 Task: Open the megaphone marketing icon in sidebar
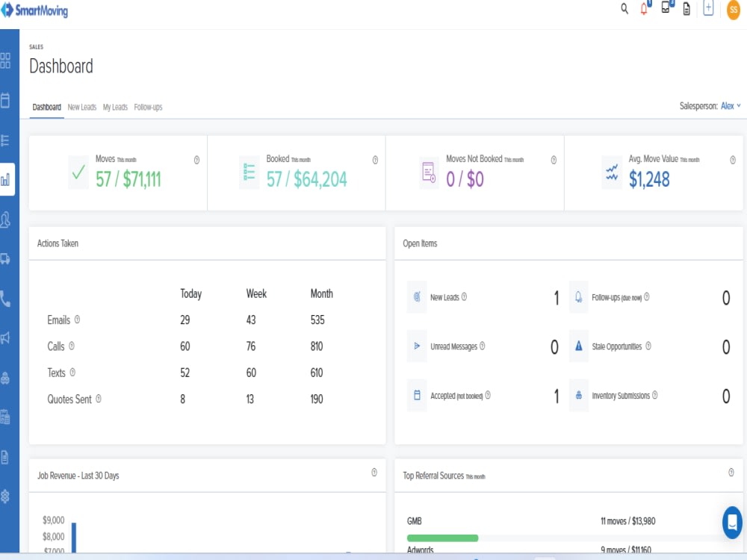pyautogui.click(x=5, y=338)
